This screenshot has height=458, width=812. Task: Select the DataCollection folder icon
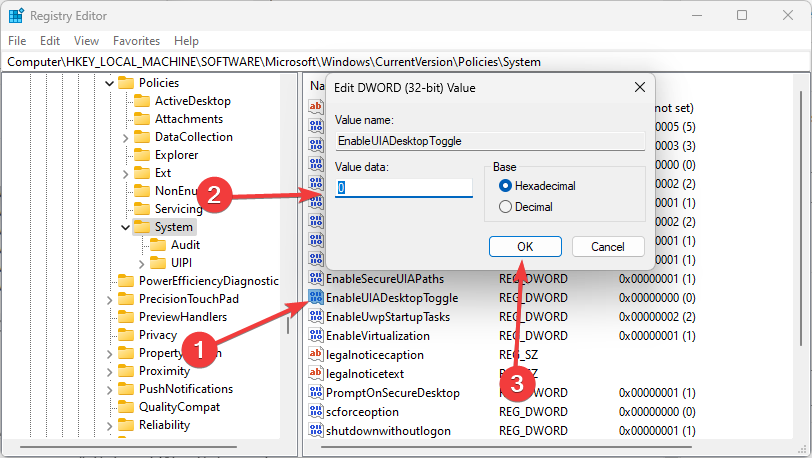[x=142, y=137]
